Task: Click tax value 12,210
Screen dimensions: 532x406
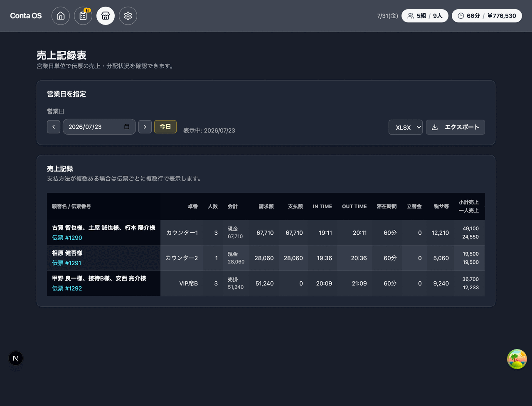Action: pyautogui.click(x=441, y=233)
